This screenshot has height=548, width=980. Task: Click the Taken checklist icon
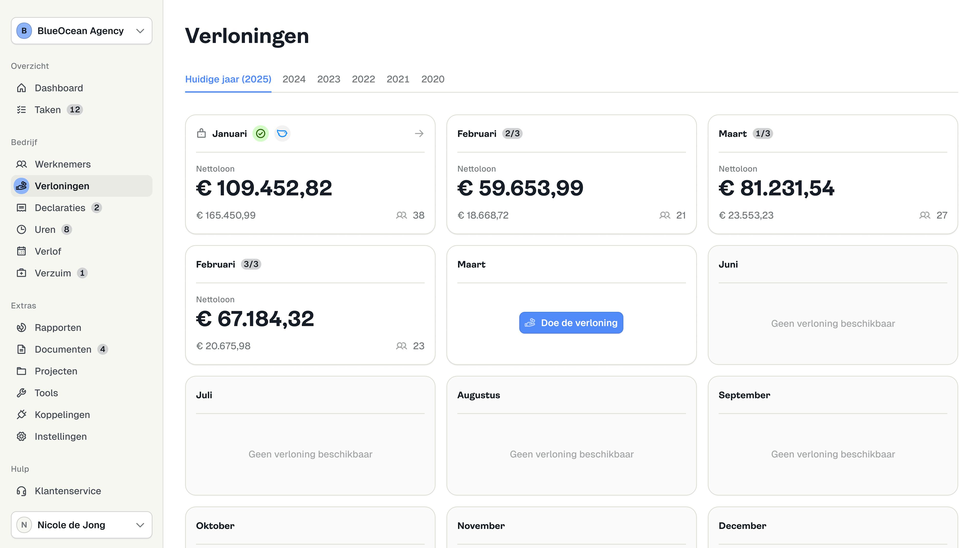[21, 109]
